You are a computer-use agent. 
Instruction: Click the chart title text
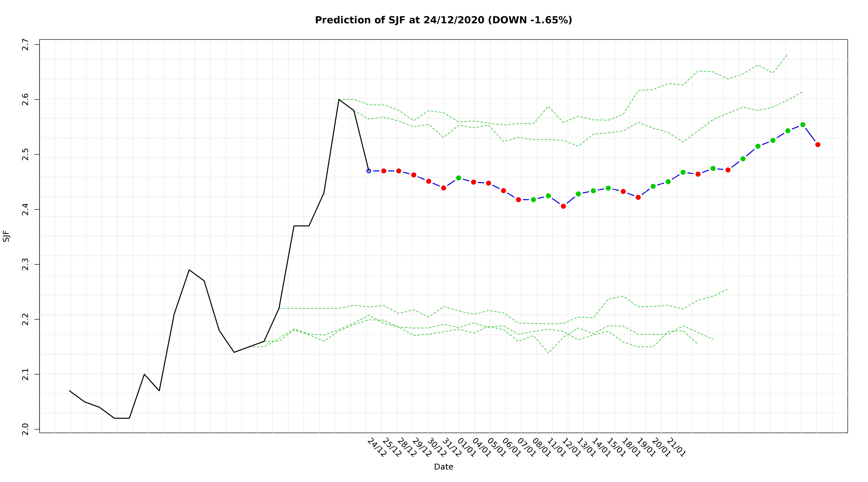pos(443,20)
